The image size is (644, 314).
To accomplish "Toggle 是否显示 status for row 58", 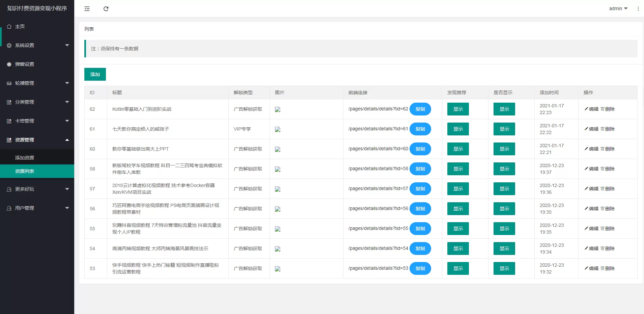I will coord(504,169).
